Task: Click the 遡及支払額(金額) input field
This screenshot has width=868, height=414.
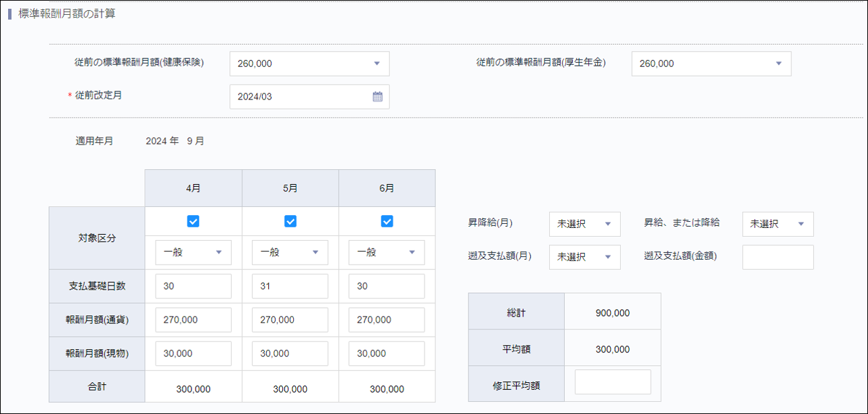Action: [778, 257]
